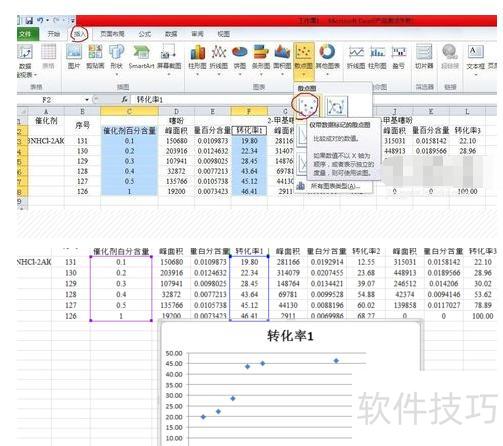Insert a SmartArt graphic
The image size is (503, 446).
(141, 57)
